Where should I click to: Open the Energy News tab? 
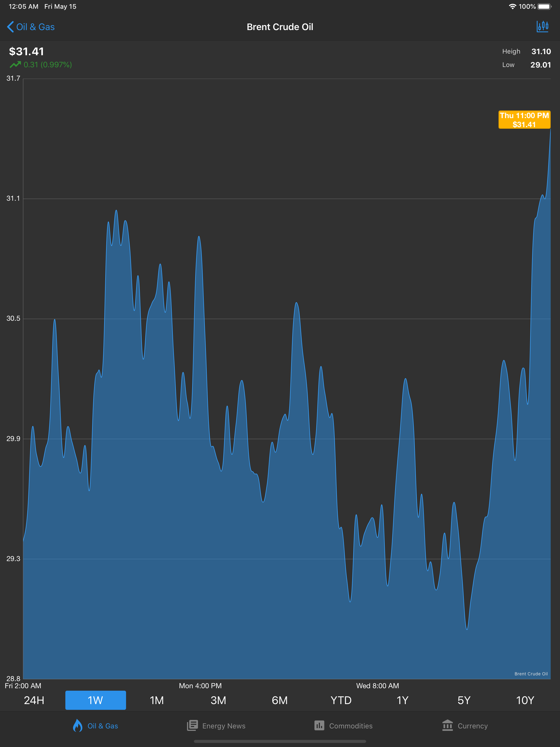224,726
